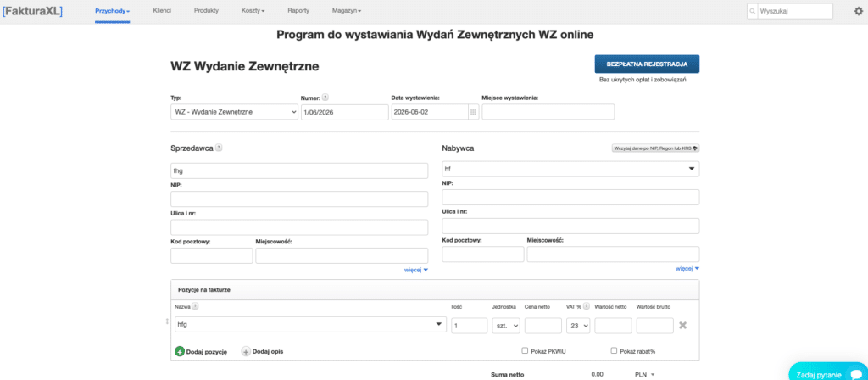
Task: Open the product name dropdown arrow for hfg
Action: (x=438, y=325)
